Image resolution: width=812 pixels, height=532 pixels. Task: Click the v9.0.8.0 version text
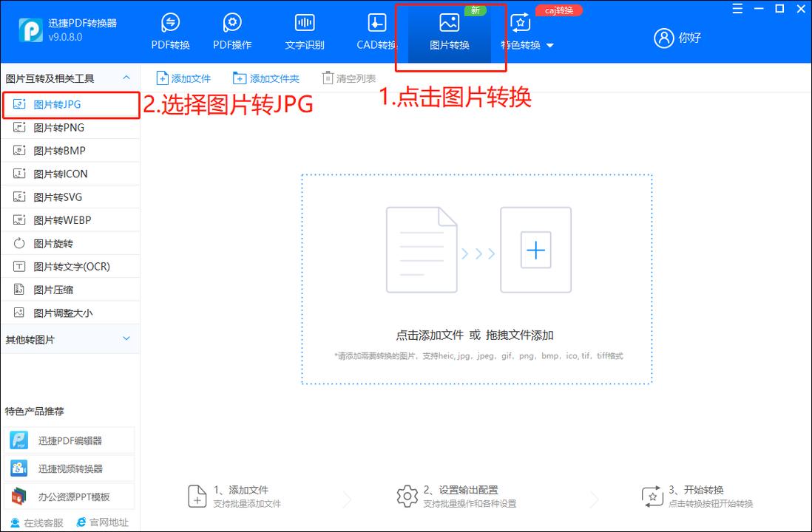click(65, 37)
